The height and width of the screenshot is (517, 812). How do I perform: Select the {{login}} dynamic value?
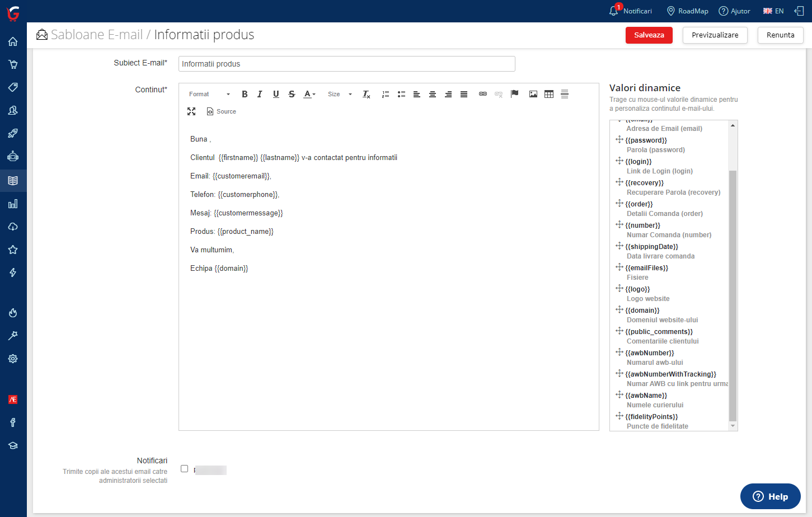(639, 162)
